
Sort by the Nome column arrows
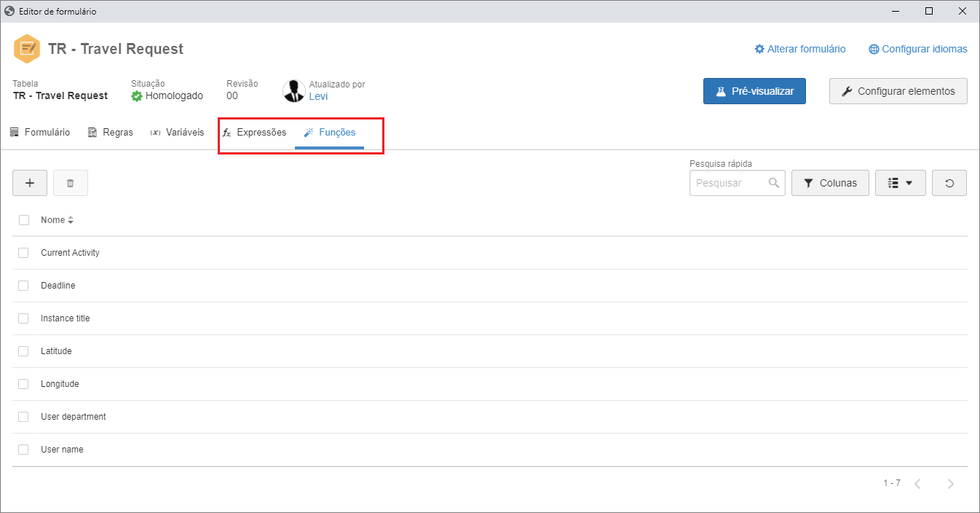click(x=71, y=220)
